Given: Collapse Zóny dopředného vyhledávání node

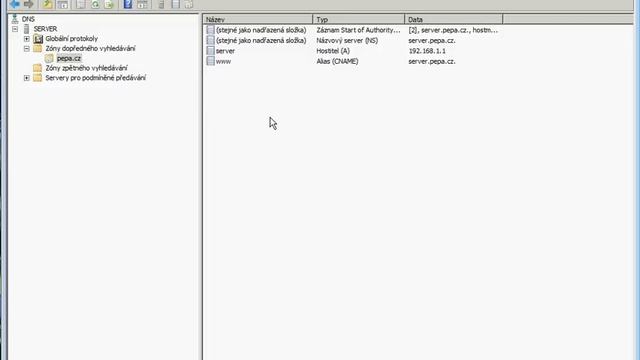Looking at the screenshot, I should tap(27, 49).
